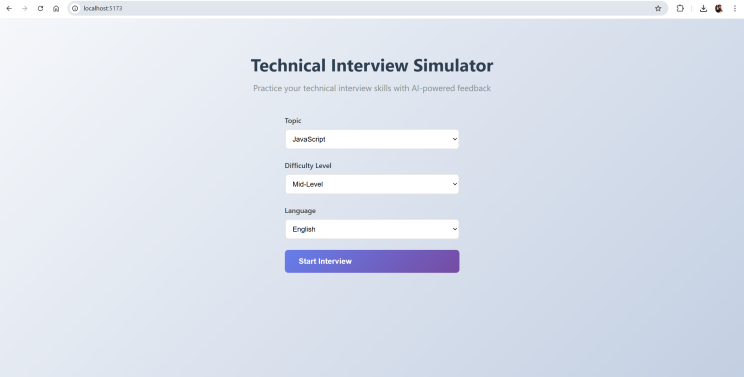The height and width of the screenshot is (377, 744).
Task: Open the downloads icon in toolbar
Action: pyautogui.click(x=703, y=9)
